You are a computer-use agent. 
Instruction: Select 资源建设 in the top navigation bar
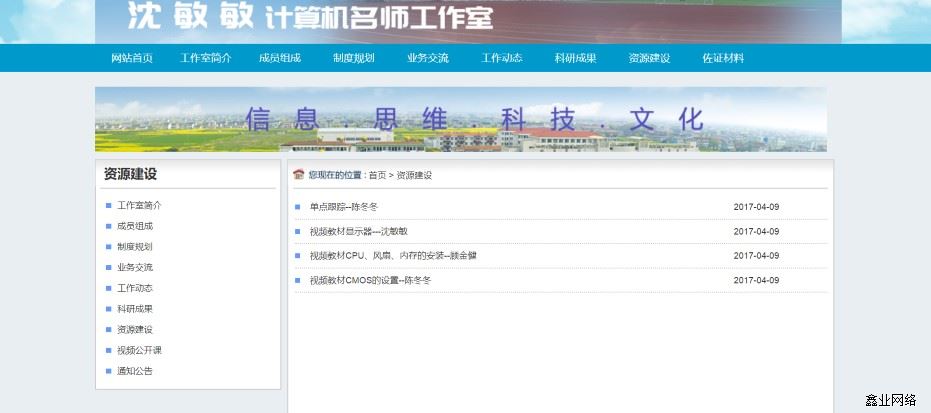coord(649,58)
